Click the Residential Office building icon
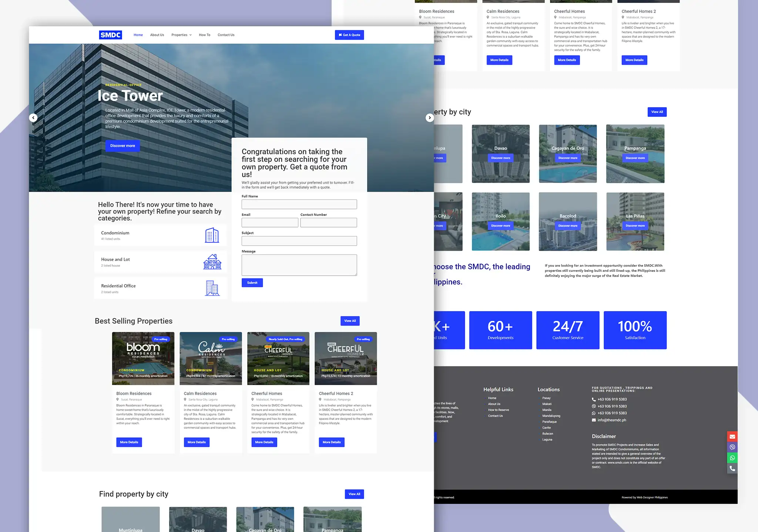758x532 pixels. tap(212, 288)
